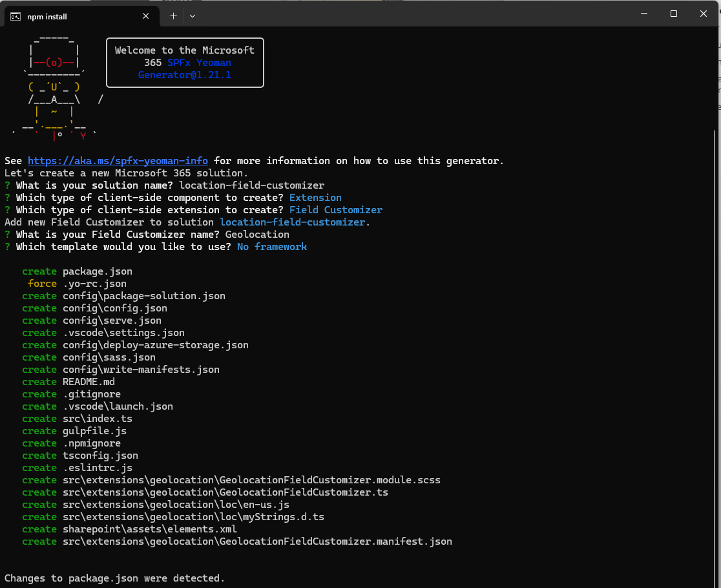Click the blue Extension answer text

(x=315, y=198)
